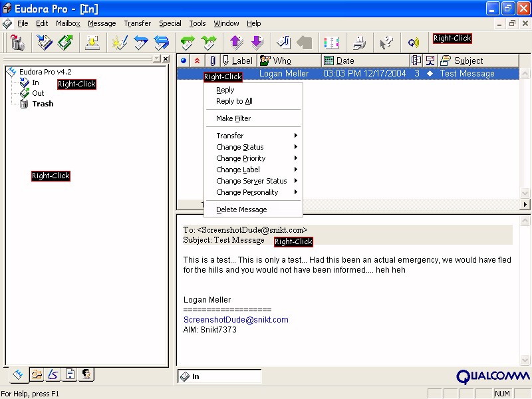Open the document system menu icon beside File
This screenshot has width=532, height=399.
point(7,23)
